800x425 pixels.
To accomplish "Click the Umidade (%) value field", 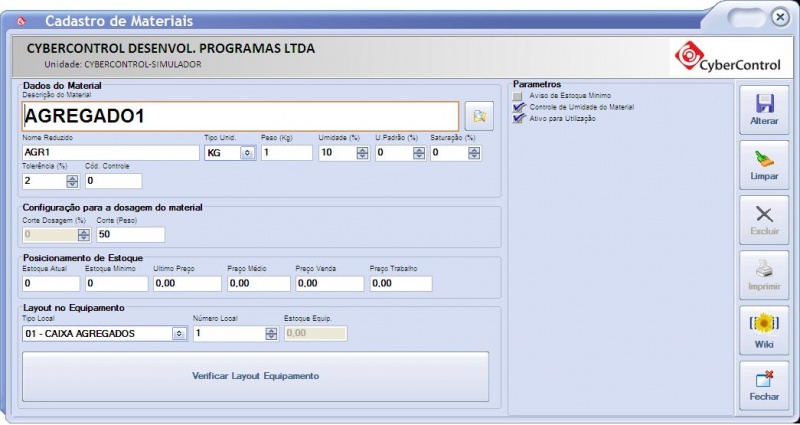I will point(338,153).
